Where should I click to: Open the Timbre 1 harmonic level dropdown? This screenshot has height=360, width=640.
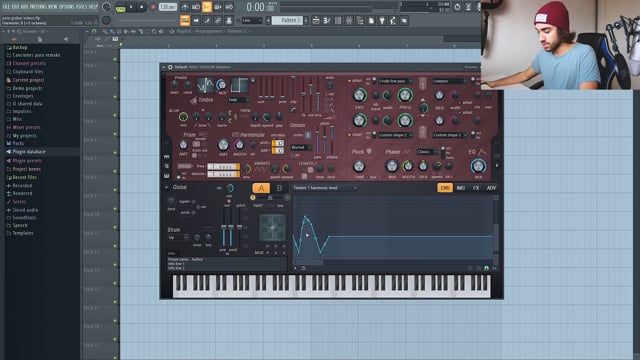point(325,188)
